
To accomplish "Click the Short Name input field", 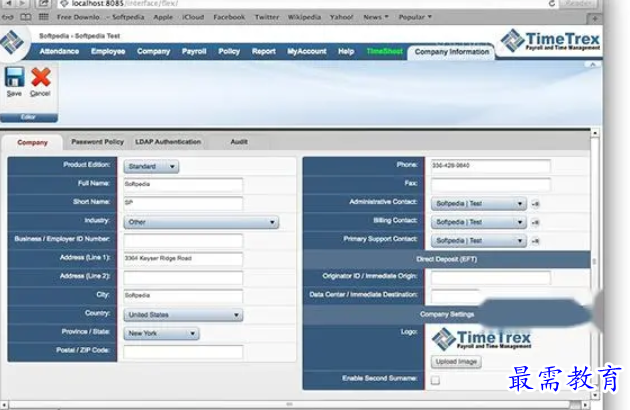I will 183,203.
